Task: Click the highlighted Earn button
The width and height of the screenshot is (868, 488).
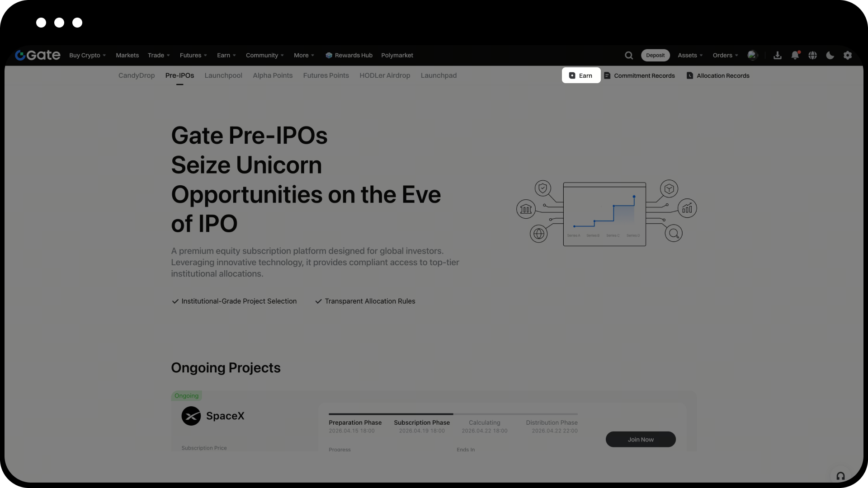Action: (581, 75)
